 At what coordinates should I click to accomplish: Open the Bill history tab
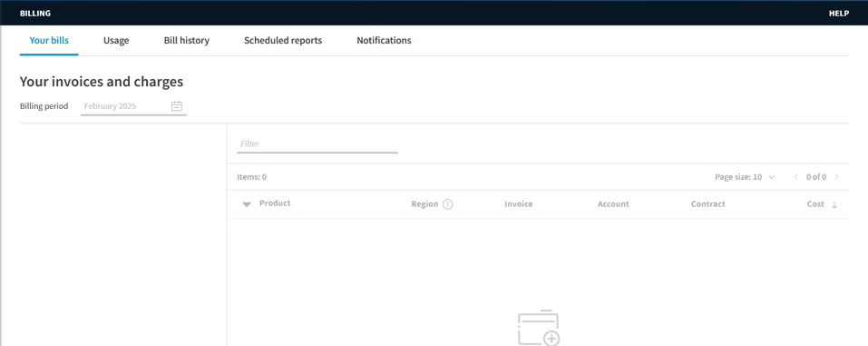click(x=187, y=41)
